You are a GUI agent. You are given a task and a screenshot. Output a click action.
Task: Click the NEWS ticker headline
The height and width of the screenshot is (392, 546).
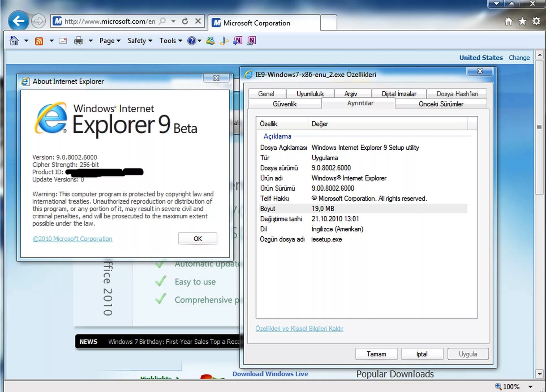(x=174, y=342)
